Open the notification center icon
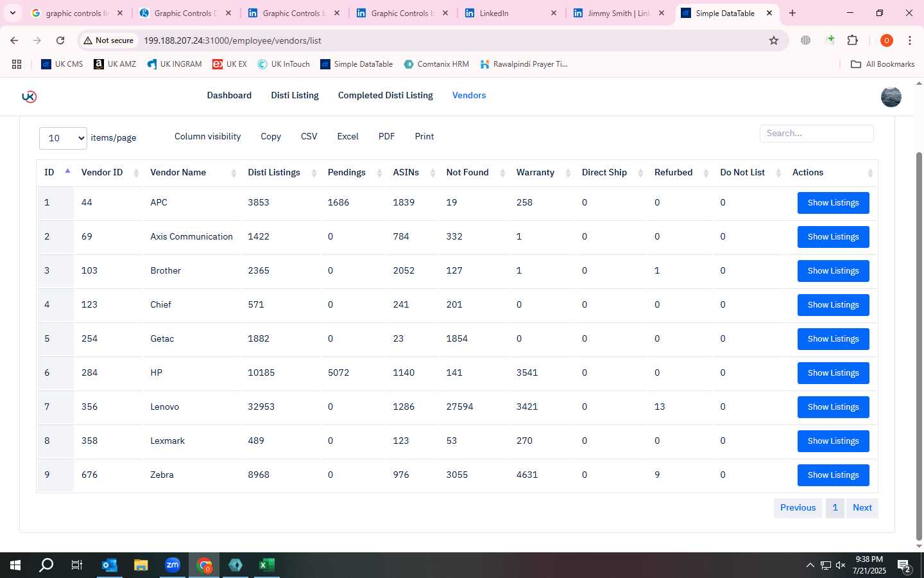Viewport: 924px width, 578px height. (x=905, y=566)
